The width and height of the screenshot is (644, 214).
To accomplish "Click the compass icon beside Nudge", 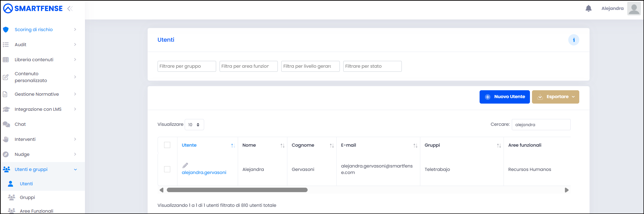I will click(6, 155).
